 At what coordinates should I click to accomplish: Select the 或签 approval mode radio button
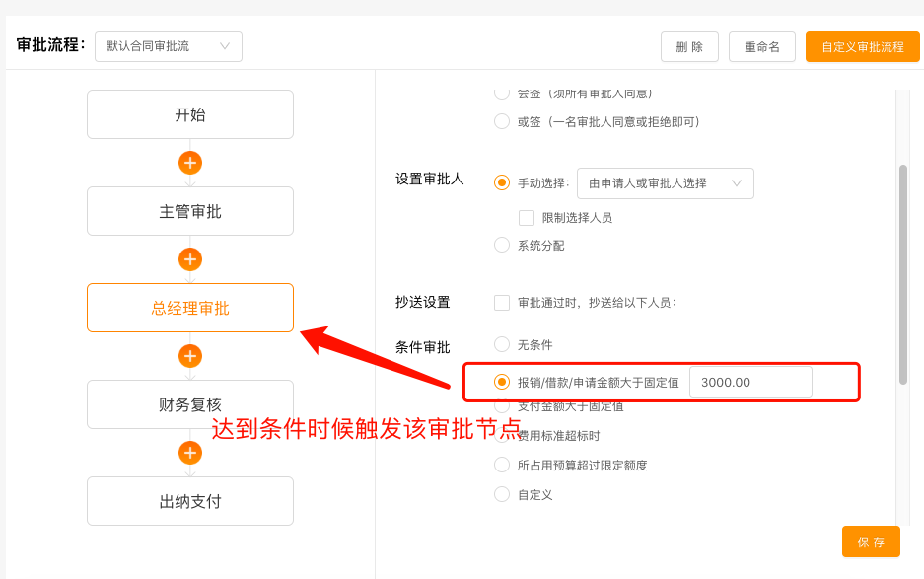(x=502, y=121)
